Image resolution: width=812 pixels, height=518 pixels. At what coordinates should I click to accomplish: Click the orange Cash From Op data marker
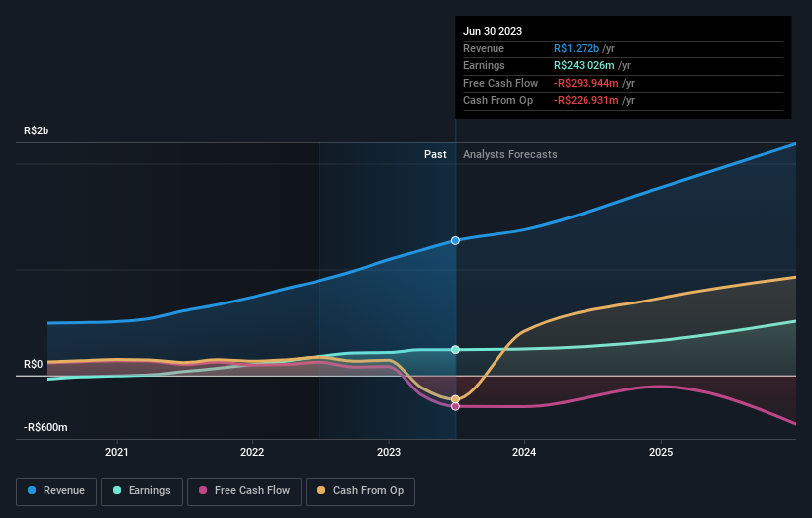pos(455,399)
